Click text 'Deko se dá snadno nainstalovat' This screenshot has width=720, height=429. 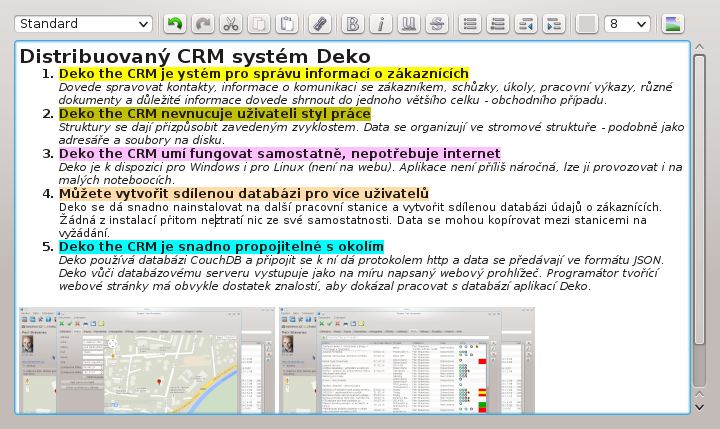tap(150, 207)
